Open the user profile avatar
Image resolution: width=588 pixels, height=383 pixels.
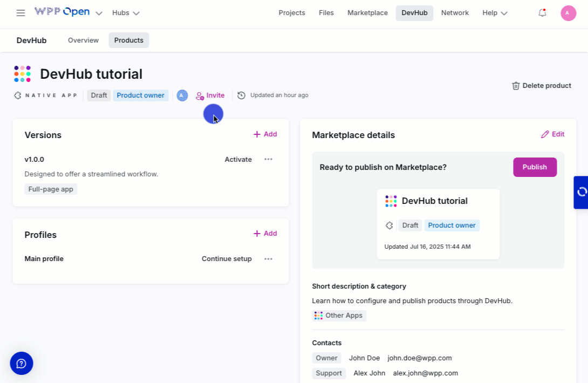568,13
